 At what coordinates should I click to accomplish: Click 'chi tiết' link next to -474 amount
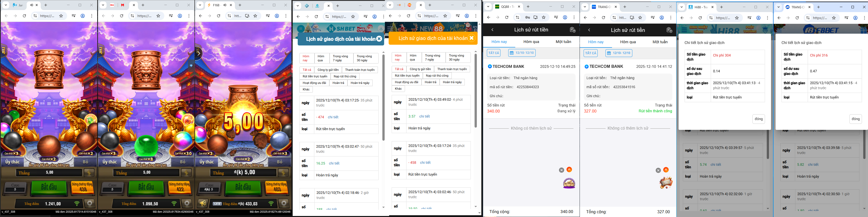click(x=333, y=117)
